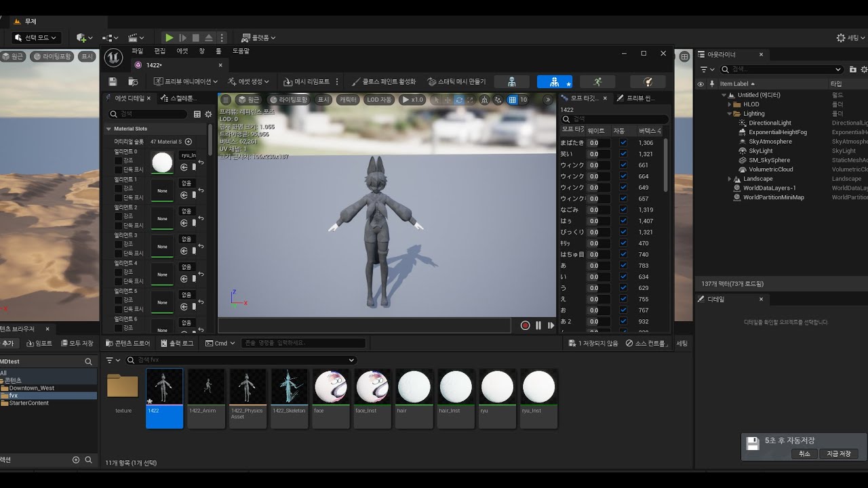Uncheck the auto checkbox for まばたき morph target
This screenshot has width=868, height=488.
coord(623,143)
